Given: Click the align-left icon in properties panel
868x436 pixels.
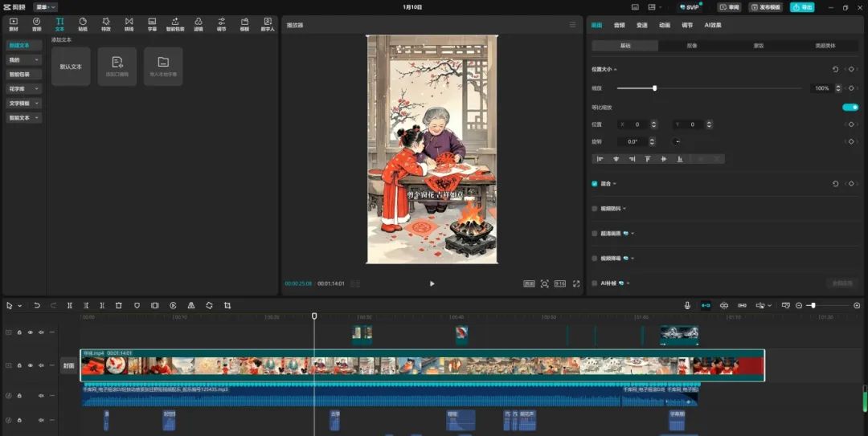Looking at the screenshot, I should [x=600, y=159].
